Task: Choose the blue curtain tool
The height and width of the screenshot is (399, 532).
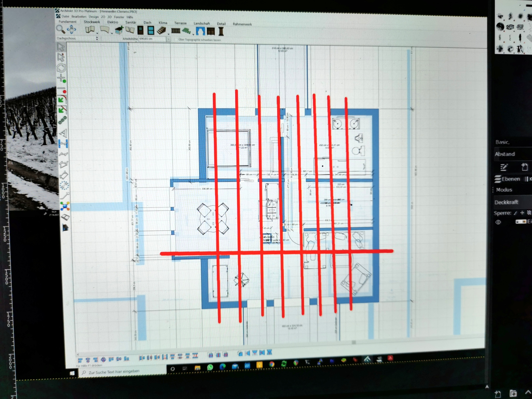Action: (200, 31)
